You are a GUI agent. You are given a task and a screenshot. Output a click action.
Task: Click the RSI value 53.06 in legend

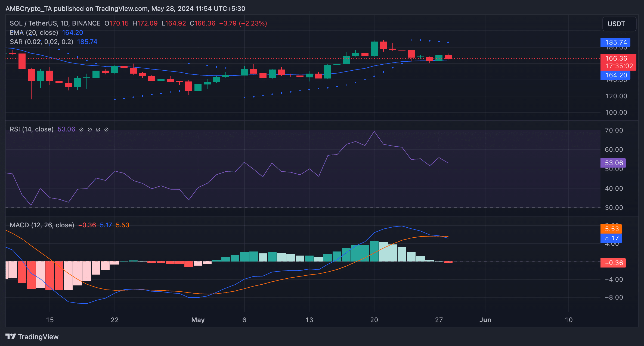pos(66,129)
